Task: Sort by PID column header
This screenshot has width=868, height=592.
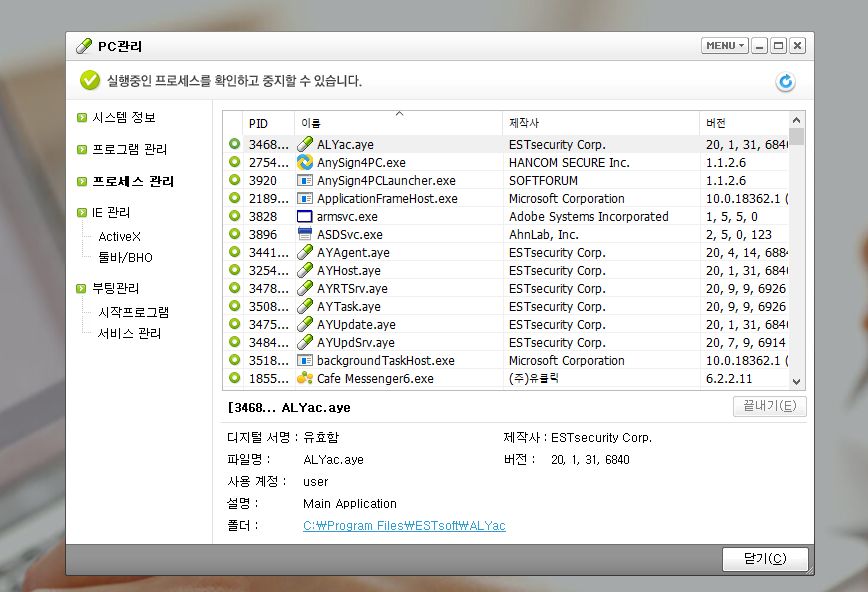Action: click(268, 123)
